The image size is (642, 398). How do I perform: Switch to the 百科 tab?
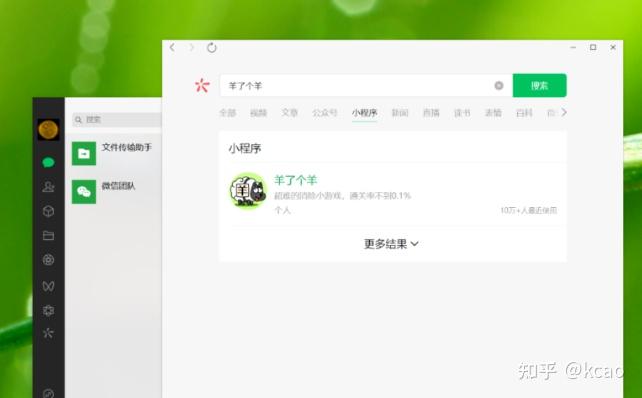[x=524, y=113]
